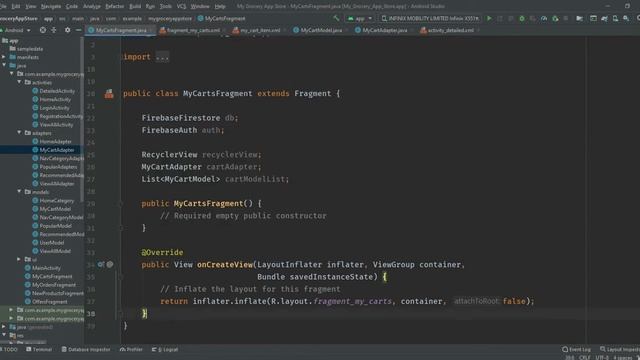Expand the ui folder in project tree
This screenshot has width=640, height=360.
pos(19,259)
